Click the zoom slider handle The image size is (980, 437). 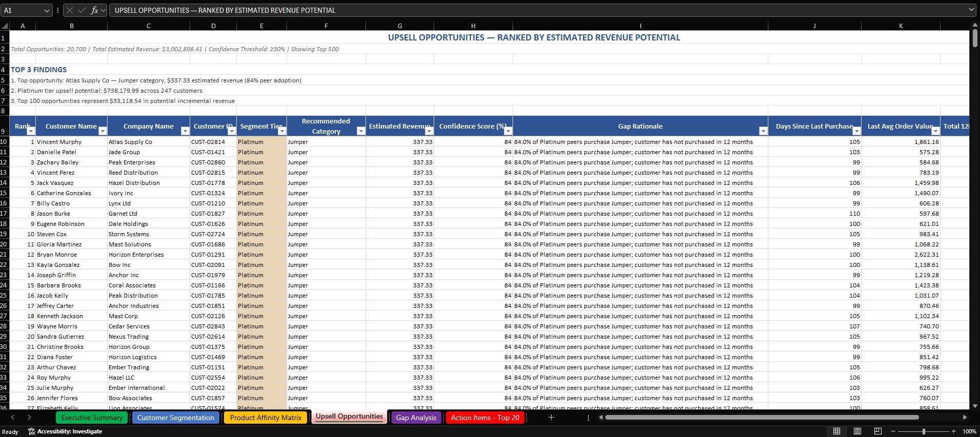click(x=924, y=431)
